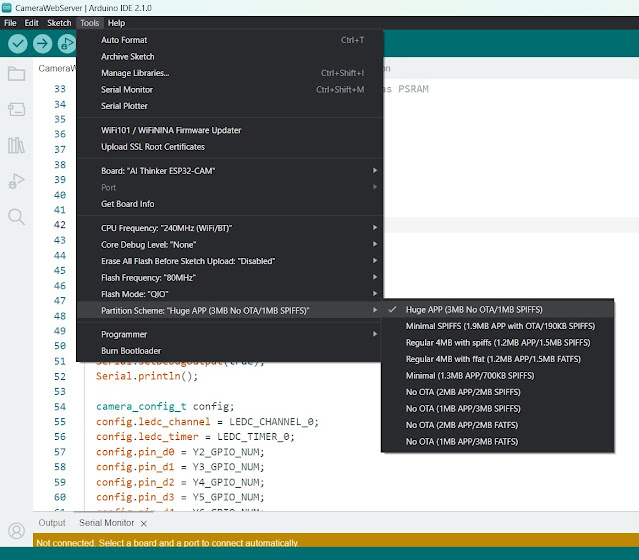
Task: Select Minimal SPIFFS (1.9MB APP with OTA) option
Action: coord(498,326)
